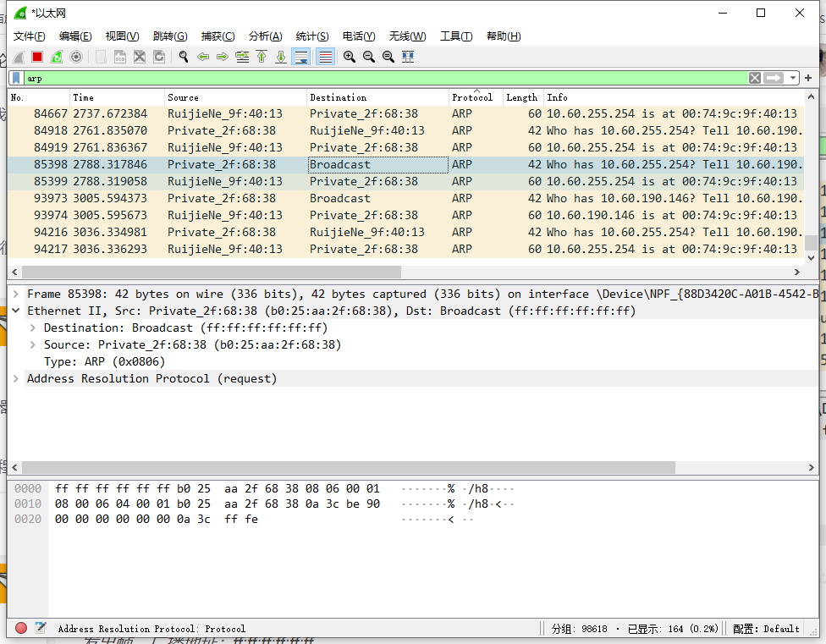Expand Address Resolution Protocol (request)

point(16,378)
